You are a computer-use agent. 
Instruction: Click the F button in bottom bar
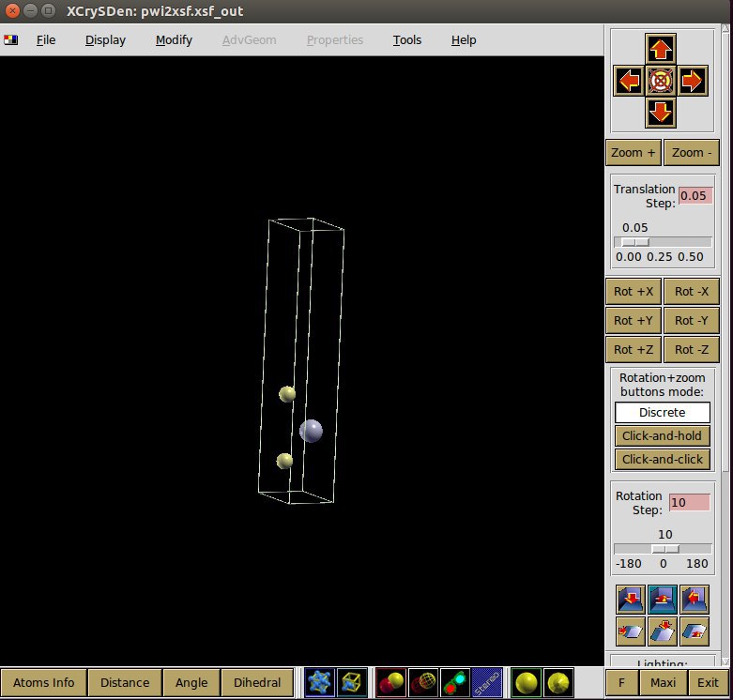(621, 683)
